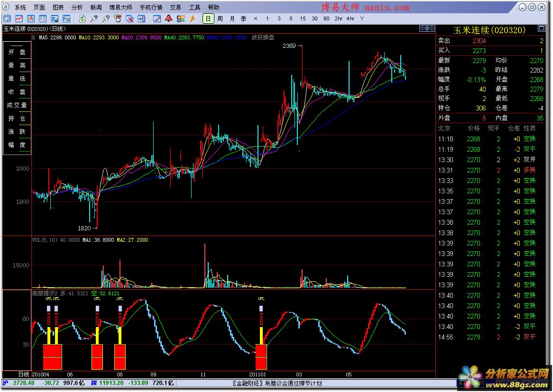The image size is (553, 392).
Task: Open the candlestick chart icon
Action: [31, 18]
